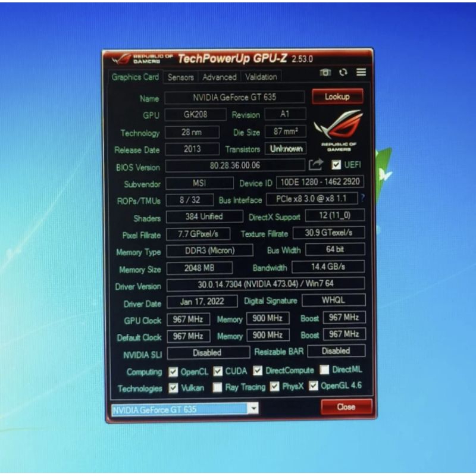Enable the Ray Tracing checkbox
476x476 pixels.
tap(217, 387)
